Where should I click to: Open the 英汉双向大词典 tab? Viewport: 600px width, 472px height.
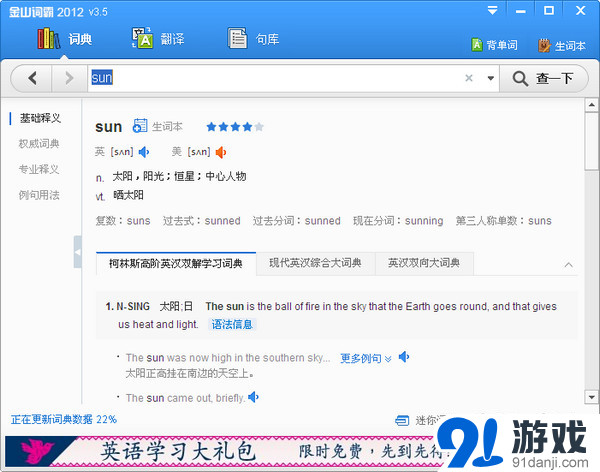(424, 263)
